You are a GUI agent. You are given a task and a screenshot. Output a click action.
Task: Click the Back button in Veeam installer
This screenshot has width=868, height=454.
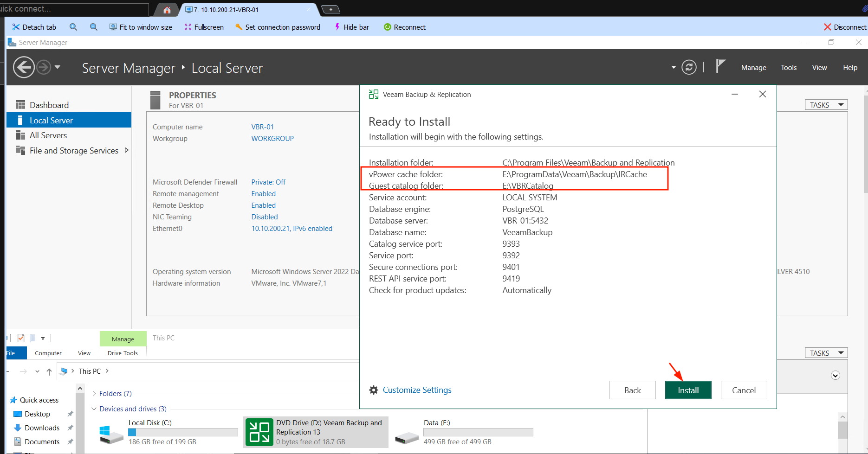632,390
